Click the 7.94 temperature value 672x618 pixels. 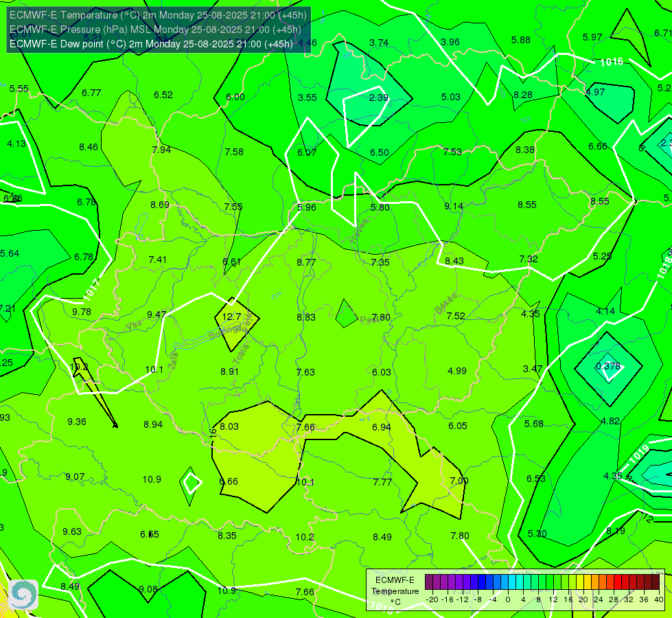click(x=161, y=150)
